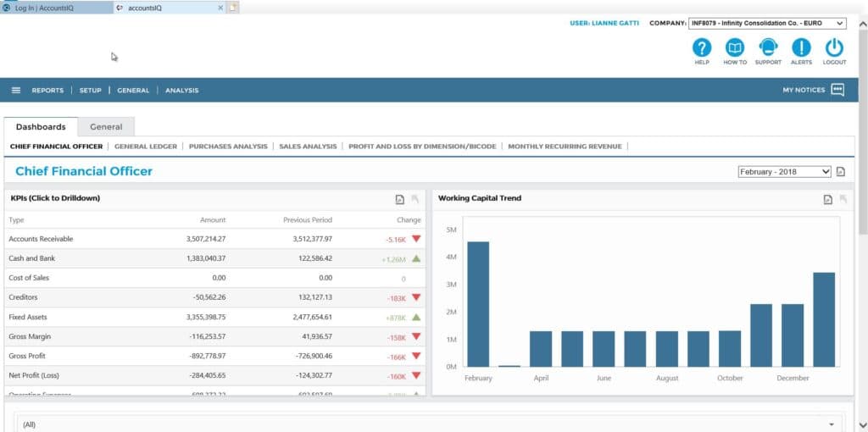Click the green up arrow for Fixed Assets
This screenshot has height=432, width=868.
416,317
